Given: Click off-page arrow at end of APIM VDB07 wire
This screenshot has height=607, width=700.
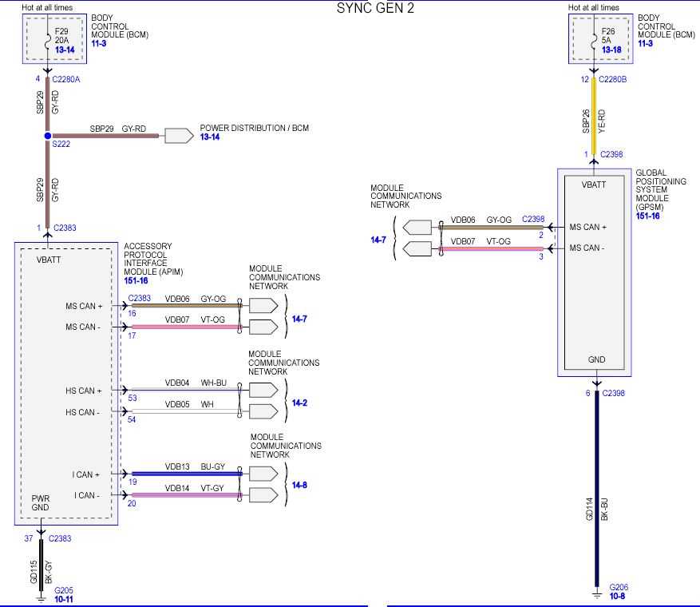Looking at the screenshot, I should [263, 327].
